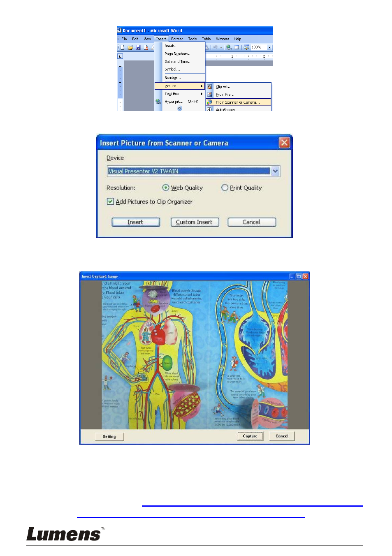Screen dimensions: 392x556
Task: Click the Insert Table toolbar icon
Action: (x=237, y=47)
